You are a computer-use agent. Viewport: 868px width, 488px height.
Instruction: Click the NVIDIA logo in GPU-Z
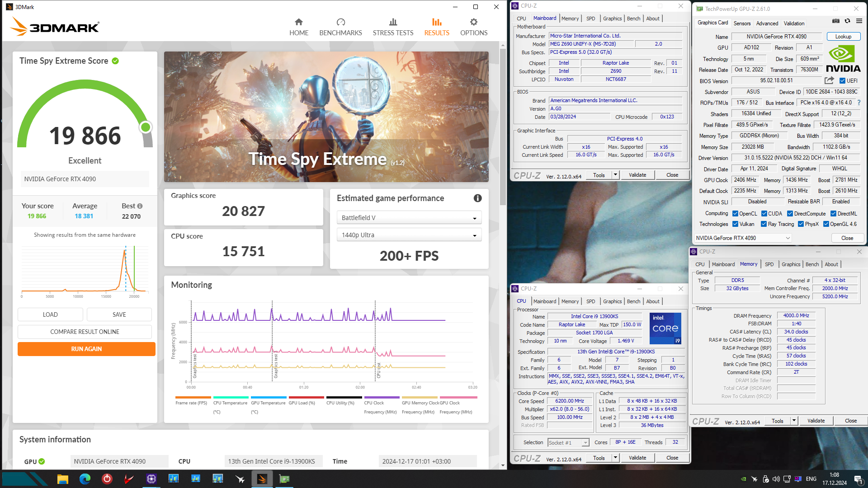pyautogui.click(x=843, y=58)
